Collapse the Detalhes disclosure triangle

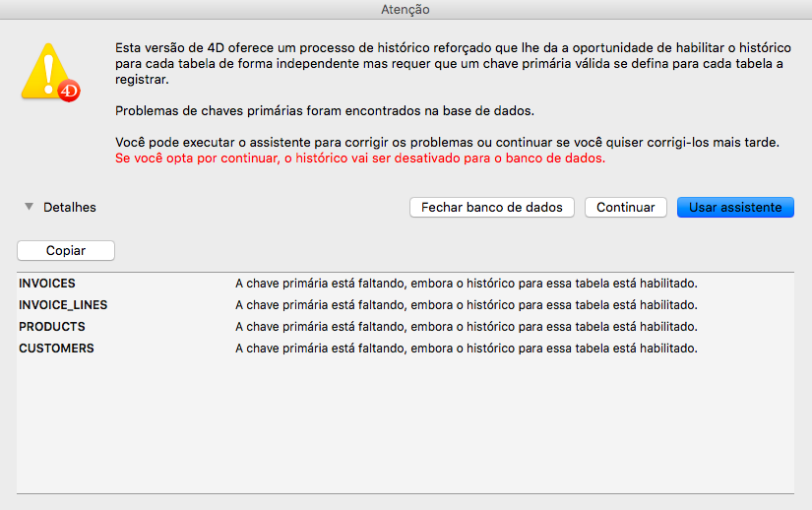[x=29, y=207]
